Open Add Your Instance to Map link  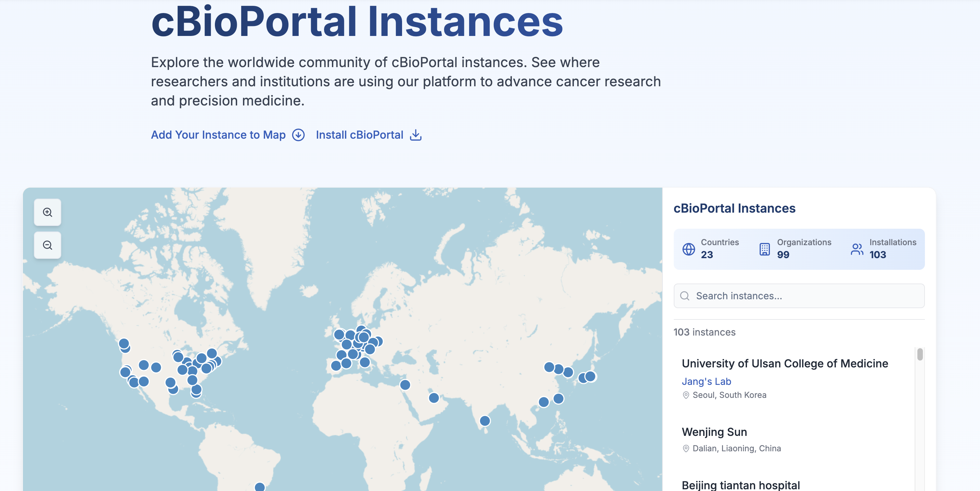(228, 135)
